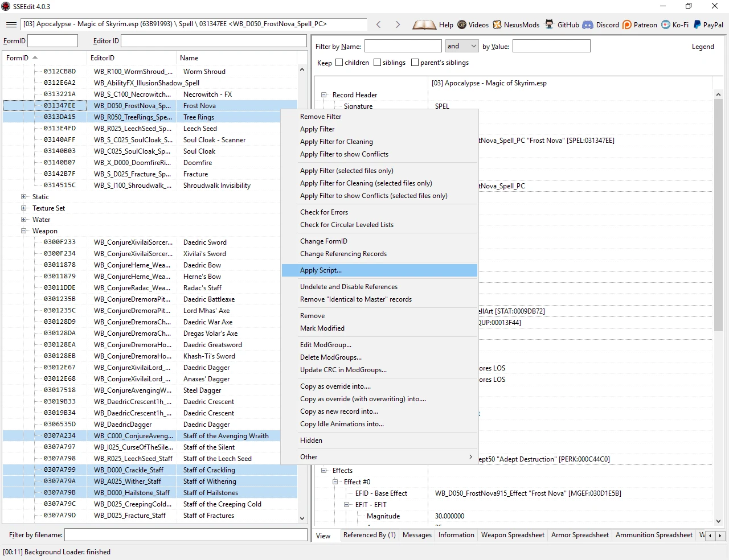Select Apply Filter for Cleaning

[x=379, y=142]
